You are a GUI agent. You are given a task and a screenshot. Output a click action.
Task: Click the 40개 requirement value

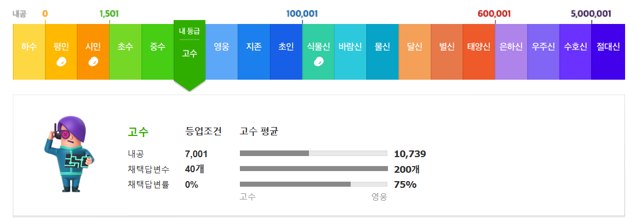195,169
